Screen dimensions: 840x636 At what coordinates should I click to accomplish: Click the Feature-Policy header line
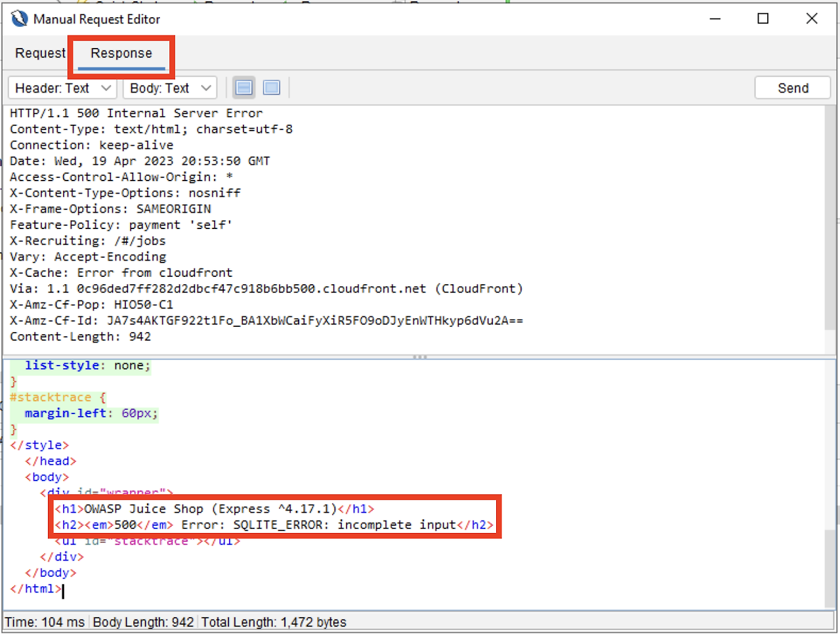point(121,224)
